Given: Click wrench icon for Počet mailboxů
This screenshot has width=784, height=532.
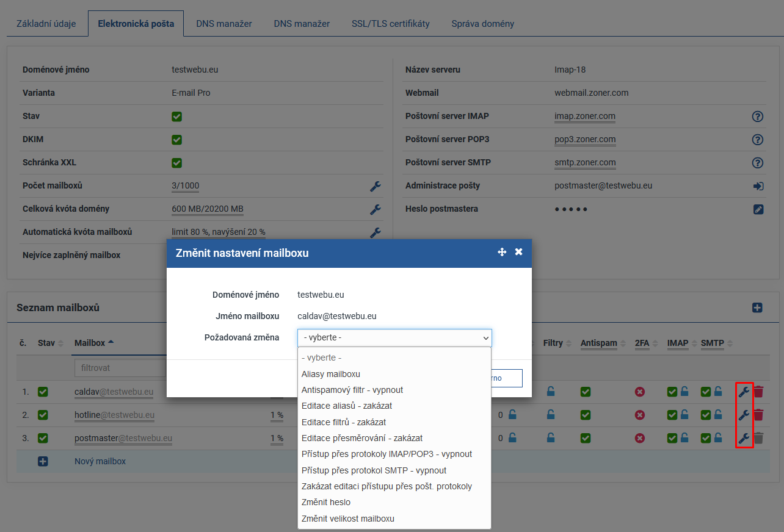Looking at the screenshot, I should (376, 186).
